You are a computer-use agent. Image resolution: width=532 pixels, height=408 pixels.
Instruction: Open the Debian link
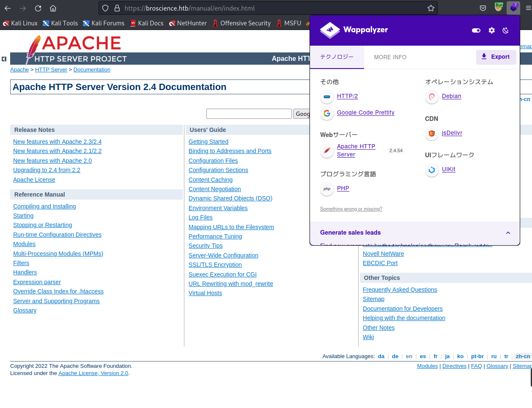point(451,96)
